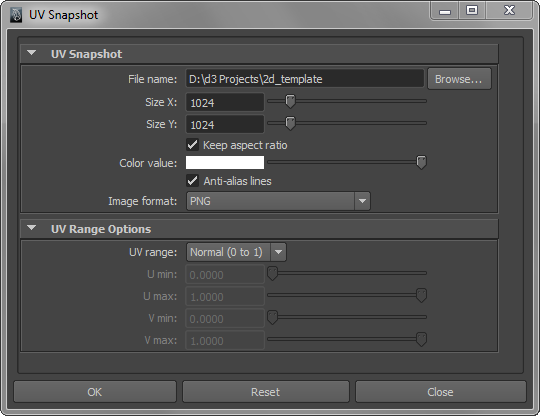Disable the Anti-alias lines checkbox

193,181
